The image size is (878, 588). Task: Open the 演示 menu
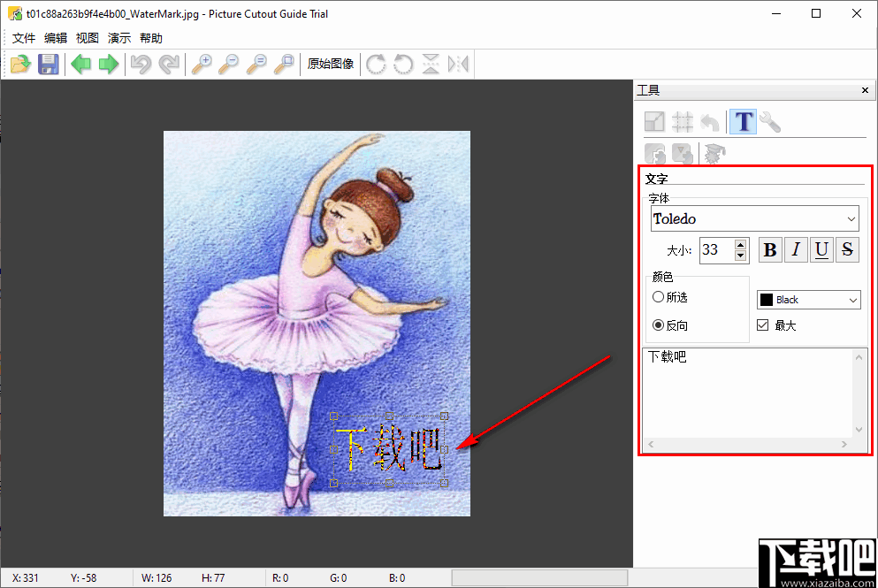coord(119,38)
